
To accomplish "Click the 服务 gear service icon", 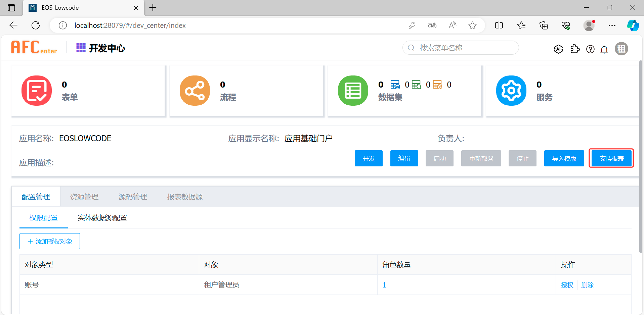I will click(x=511, y=90).
